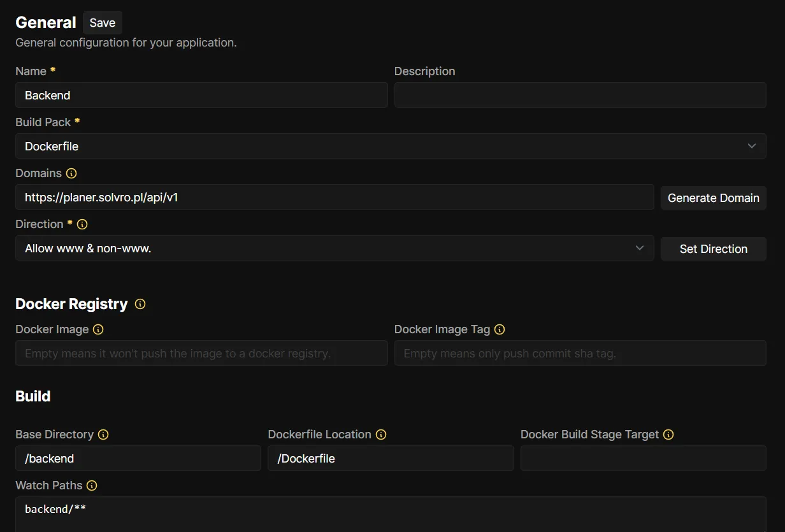This screenshot has height=532, width=785.
Task: Select the Domains URL input field
Action: tap(335, 197)
